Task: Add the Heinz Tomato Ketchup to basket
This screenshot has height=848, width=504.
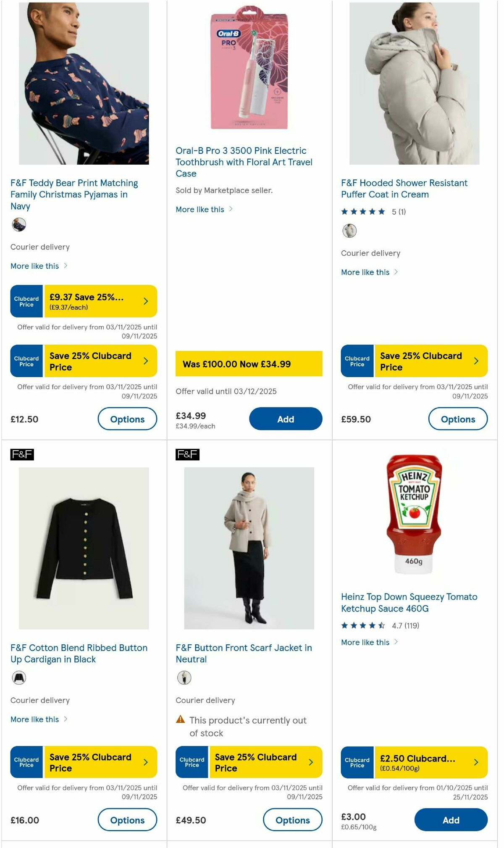Action: coord(451,819)
